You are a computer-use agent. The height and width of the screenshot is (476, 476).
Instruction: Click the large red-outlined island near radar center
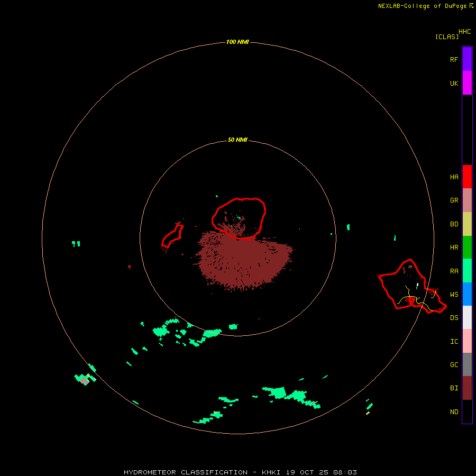pyautogui.click(x=239, y=218)
